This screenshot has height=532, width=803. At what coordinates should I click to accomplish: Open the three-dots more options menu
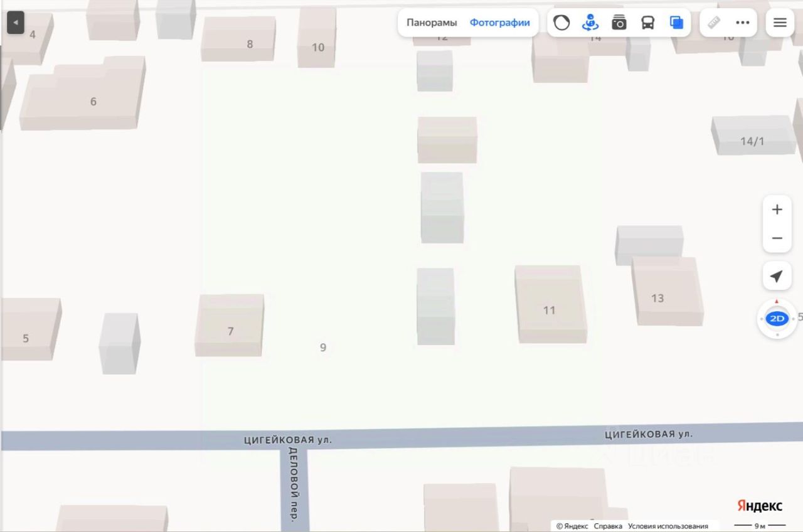point(743,23)
